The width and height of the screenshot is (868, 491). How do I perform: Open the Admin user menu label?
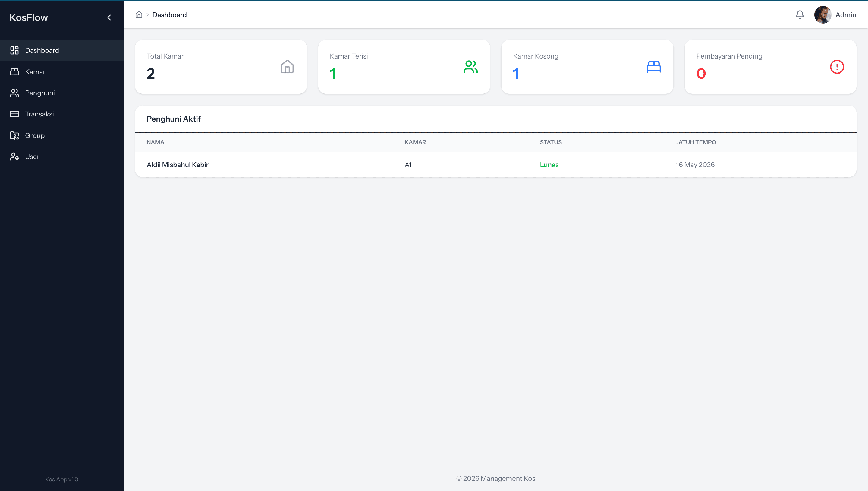[x=845, y=15]
